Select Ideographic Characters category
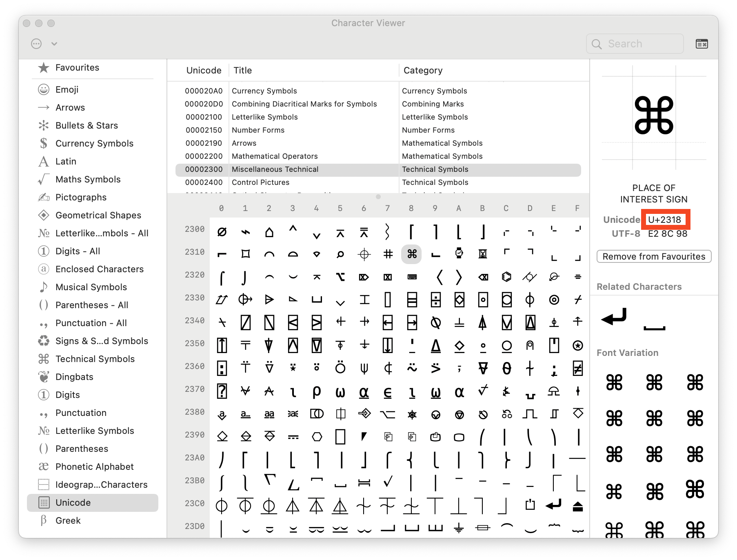The image size is (737, 560). click(93, 484)
